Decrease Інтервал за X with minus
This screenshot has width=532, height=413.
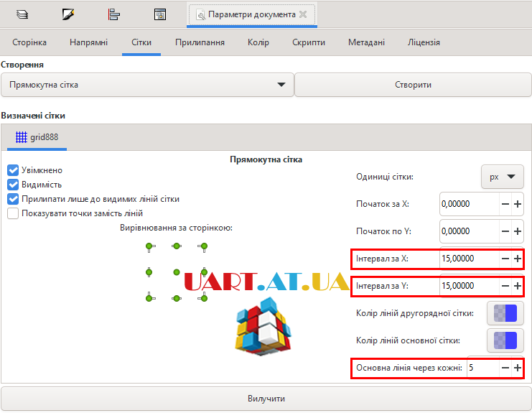[x=505, y=259]
